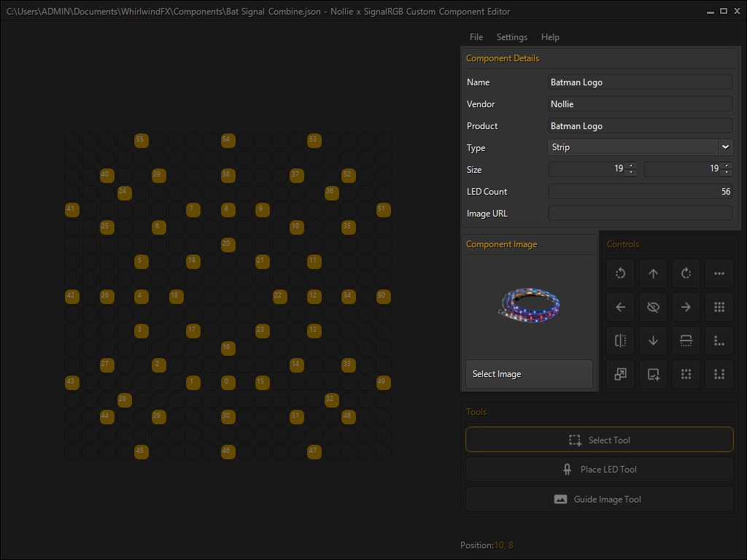This screenshot has width=747, height=560.
Task: Flip the layout vertically
Action: [686, 341]
